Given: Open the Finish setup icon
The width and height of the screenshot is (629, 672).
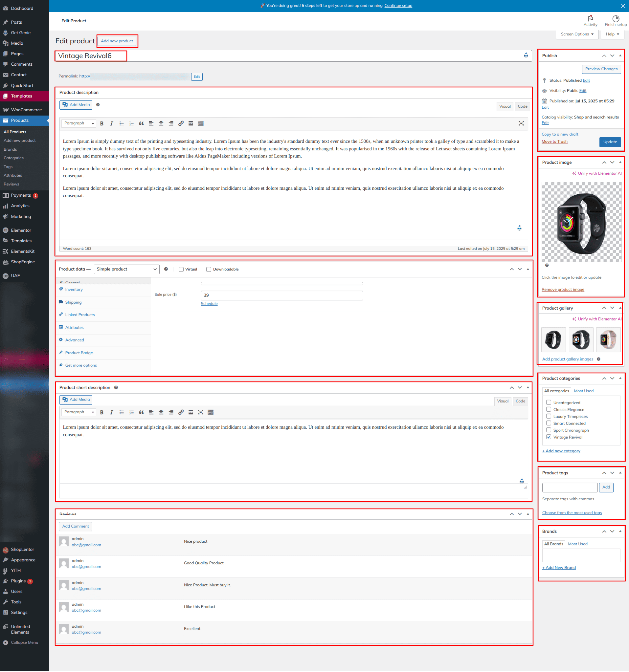Looking at the screenshot, I should pos(616,21).
